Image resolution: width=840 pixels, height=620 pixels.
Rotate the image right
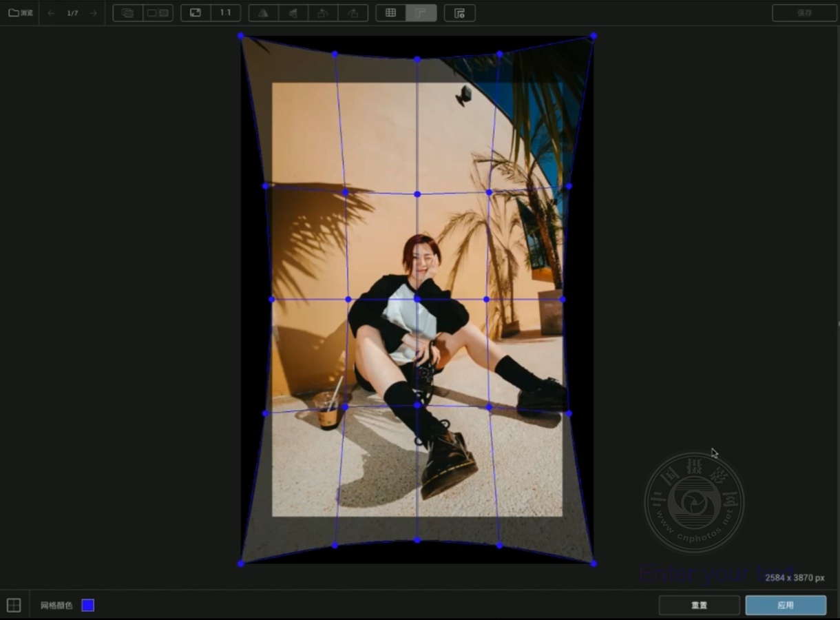(x=353, y=13)
